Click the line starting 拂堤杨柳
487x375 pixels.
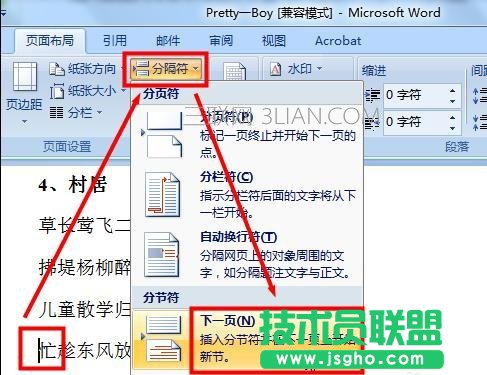(84, 267)
